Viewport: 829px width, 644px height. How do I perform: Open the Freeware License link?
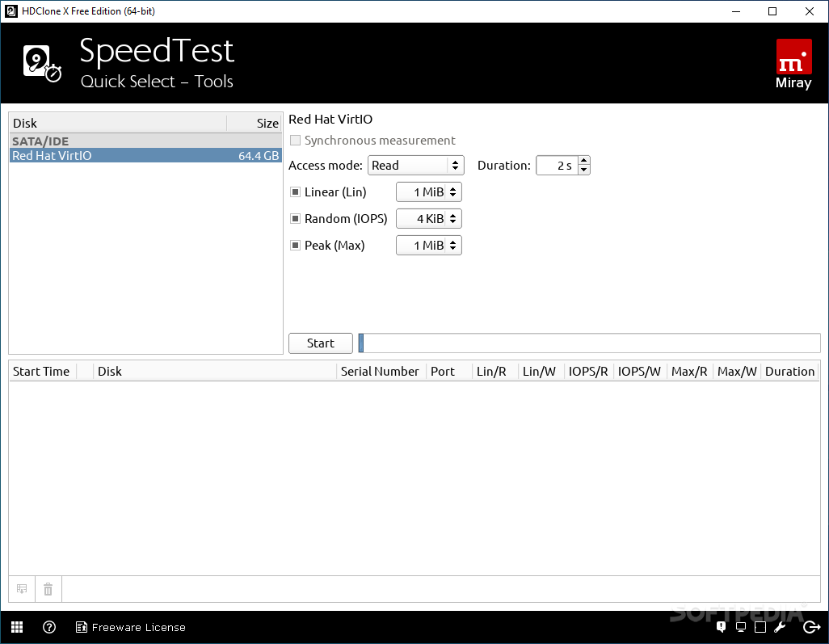tap(138, 627)
